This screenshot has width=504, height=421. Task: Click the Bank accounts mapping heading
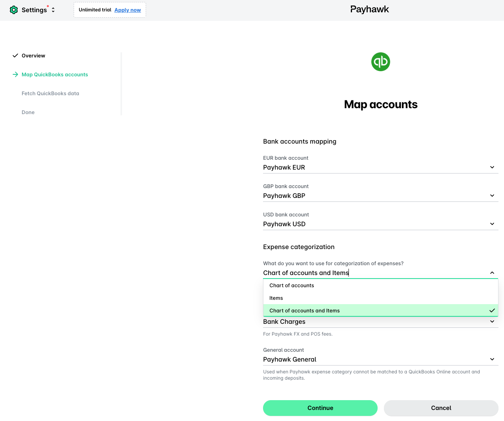(300, 141)
